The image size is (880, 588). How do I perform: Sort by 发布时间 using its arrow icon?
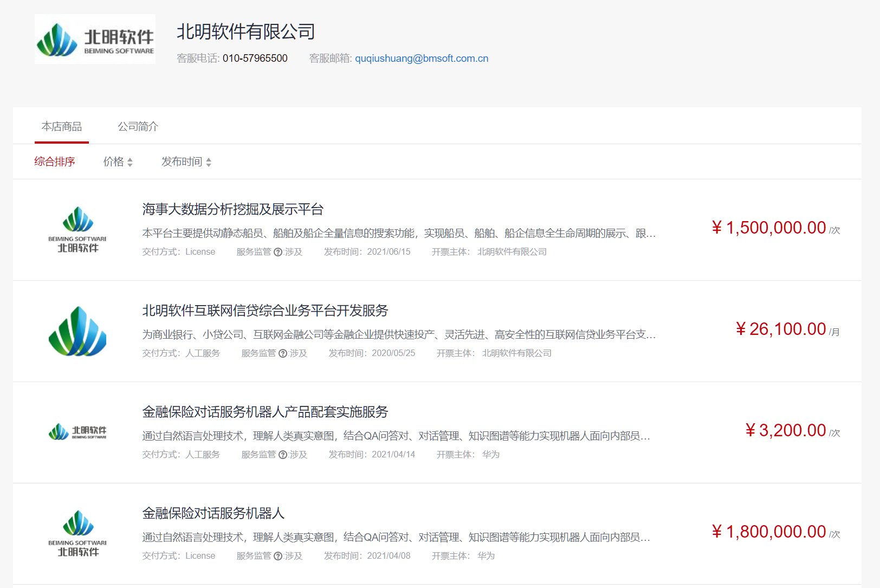pos(209,162)
